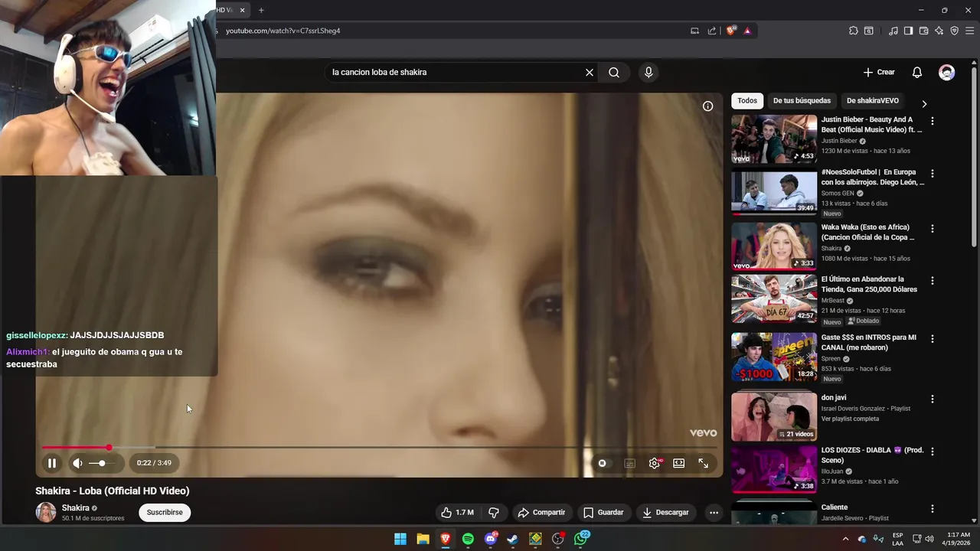
Task: Open options for Spreen INTROS video
Action: tap(932, 339)
